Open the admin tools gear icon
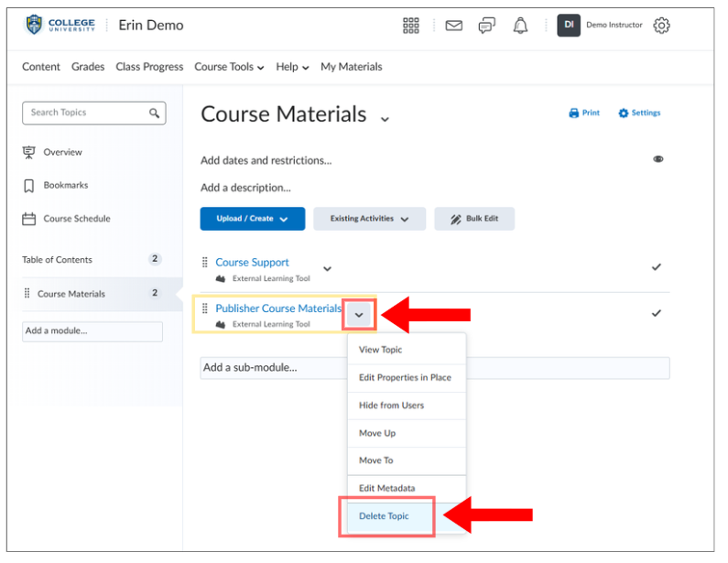This screenshot has width=728, height=563. coord(661,26)
